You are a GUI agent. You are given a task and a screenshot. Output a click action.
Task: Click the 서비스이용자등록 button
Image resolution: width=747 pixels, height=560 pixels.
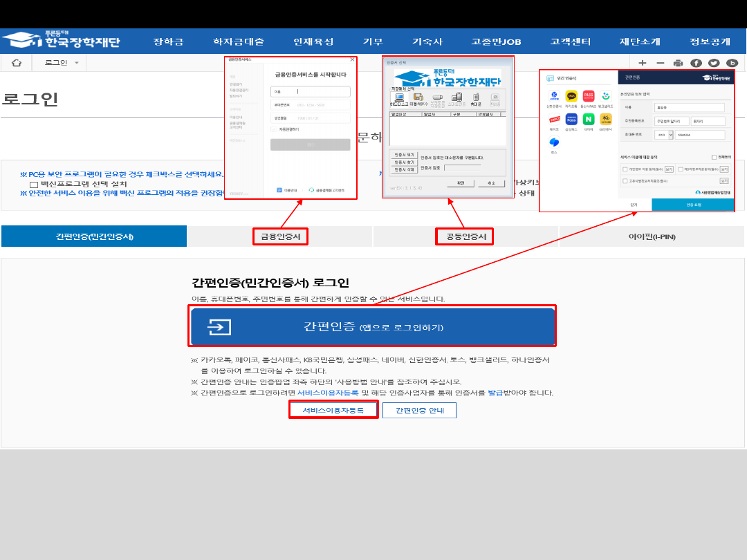pos(333,410)
